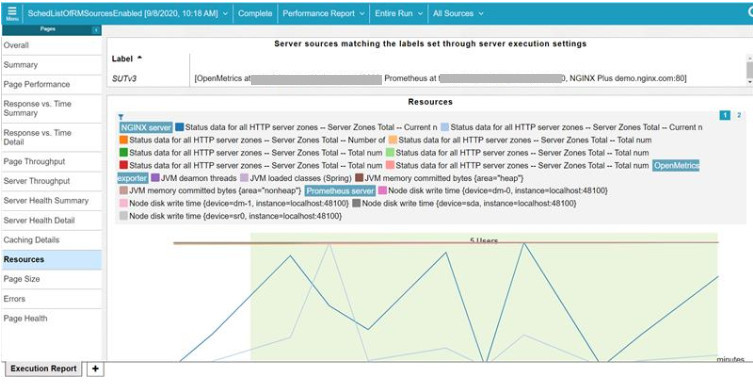Viewport: 753px width, 384px height.
Task: Go to legend page 1
Action: click(x=725, y=115)
